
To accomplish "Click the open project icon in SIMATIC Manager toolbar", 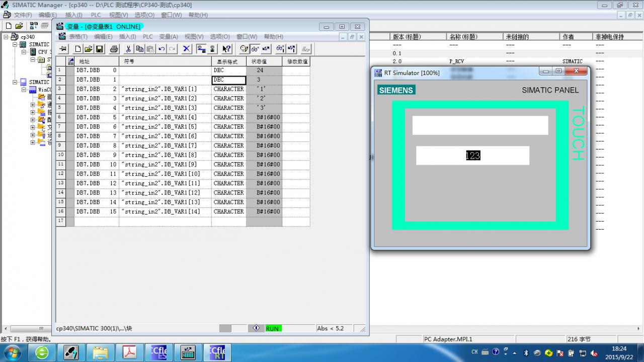I will click(x=19, y=26).
